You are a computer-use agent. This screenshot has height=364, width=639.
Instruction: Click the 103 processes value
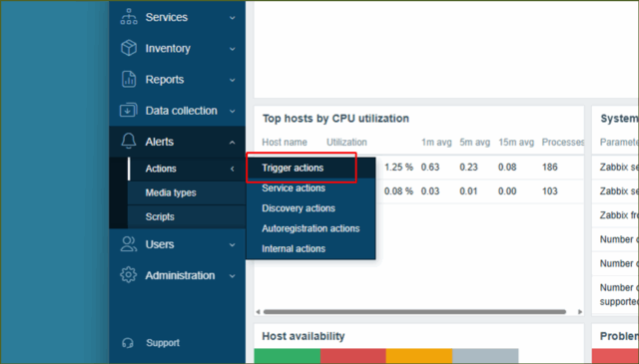click(x=550, y=190)
